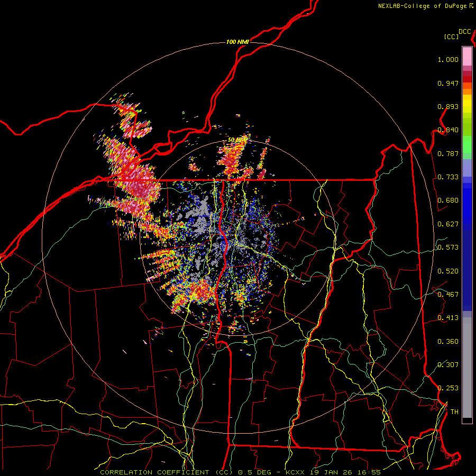This screenshot has width=476, height=476.
Task: Select the 1.000 legend value
Action: [448, 59]
